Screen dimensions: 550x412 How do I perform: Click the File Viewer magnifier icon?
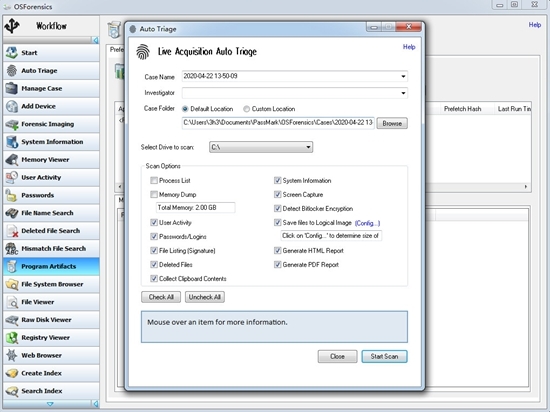pyautogui.click(x=12, y=302)
